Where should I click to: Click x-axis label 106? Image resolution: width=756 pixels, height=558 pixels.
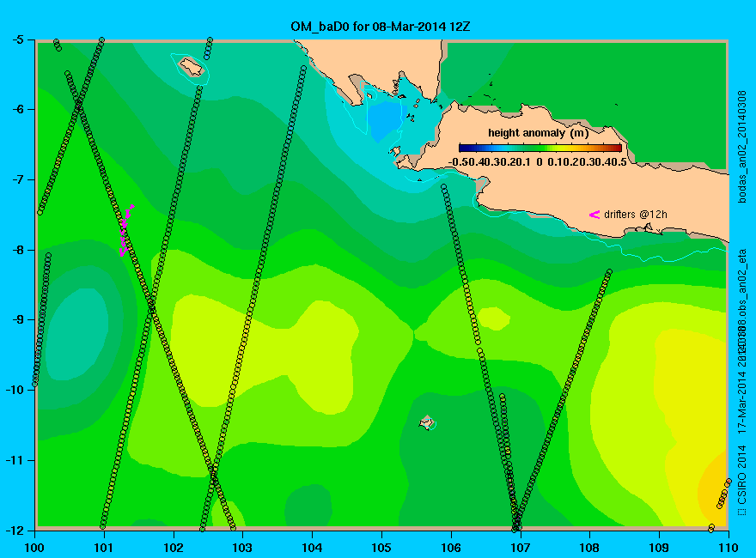pyautogui.click(x=451, y=548)
